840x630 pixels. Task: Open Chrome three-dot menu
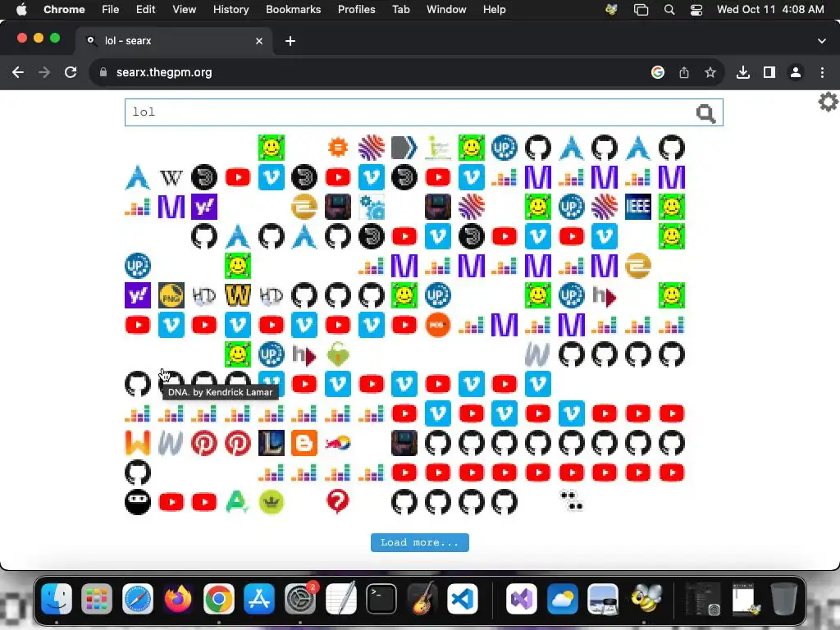tap(822, 72)
